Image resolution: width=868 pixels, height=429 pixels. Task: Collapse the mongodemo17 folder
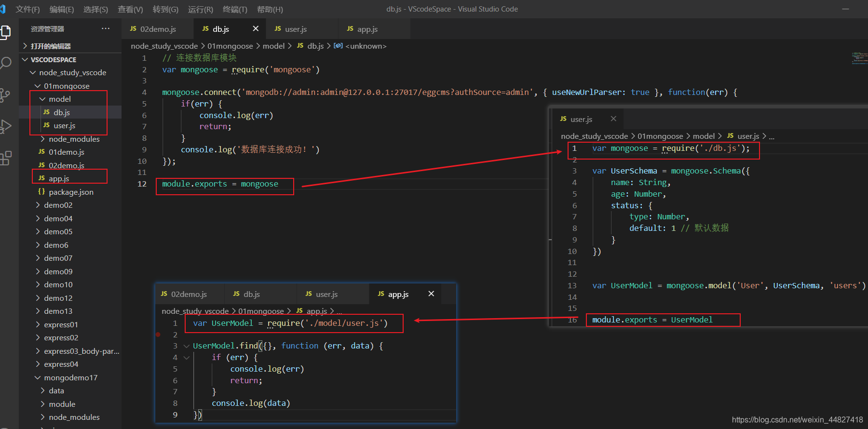pos(38,377)
